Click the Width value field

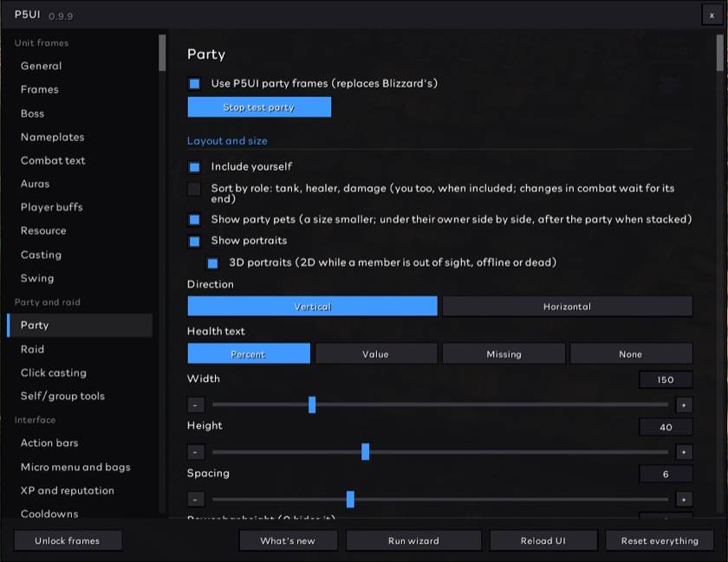point(666,379)
